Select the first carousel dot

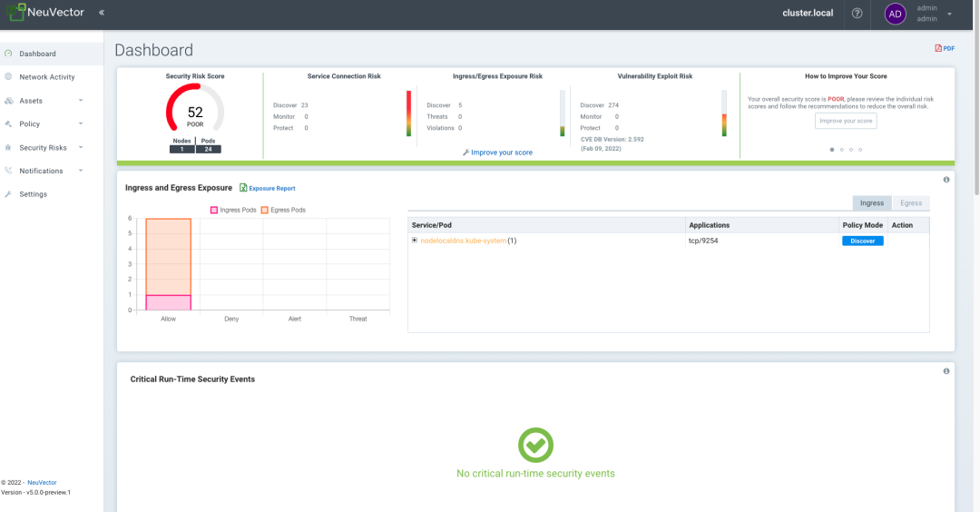[x=832, y=150]
